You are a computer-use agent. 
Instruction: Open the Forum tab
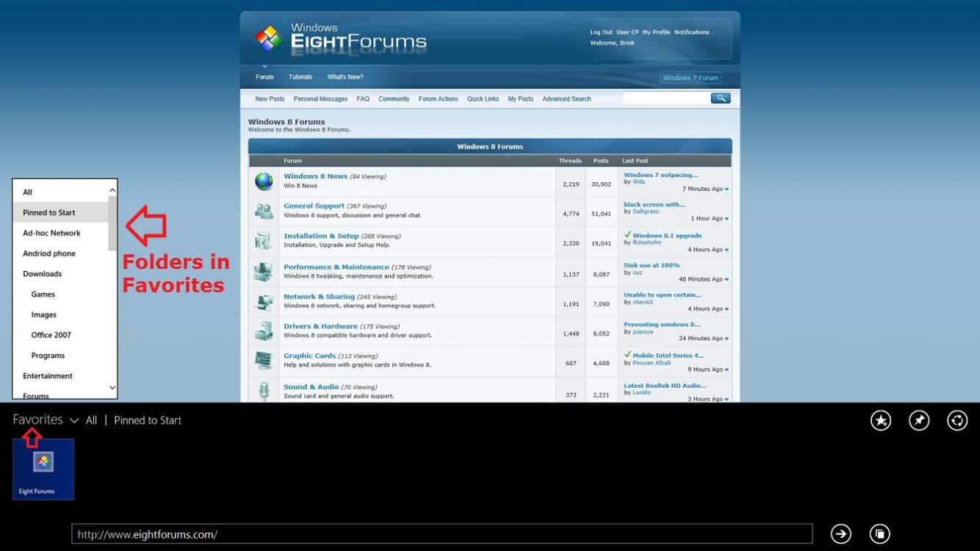(x=264, y=77)
